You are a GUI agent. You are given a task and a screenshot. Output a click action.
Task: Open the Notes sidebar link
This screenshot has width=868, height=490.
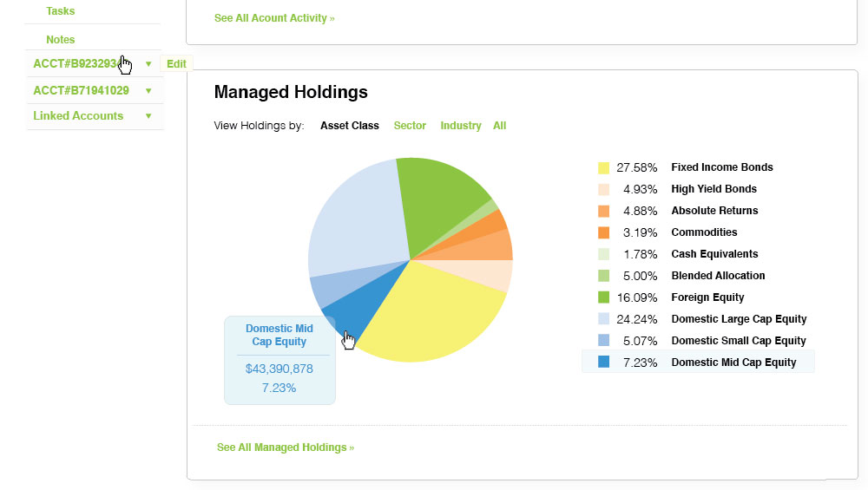60,40
